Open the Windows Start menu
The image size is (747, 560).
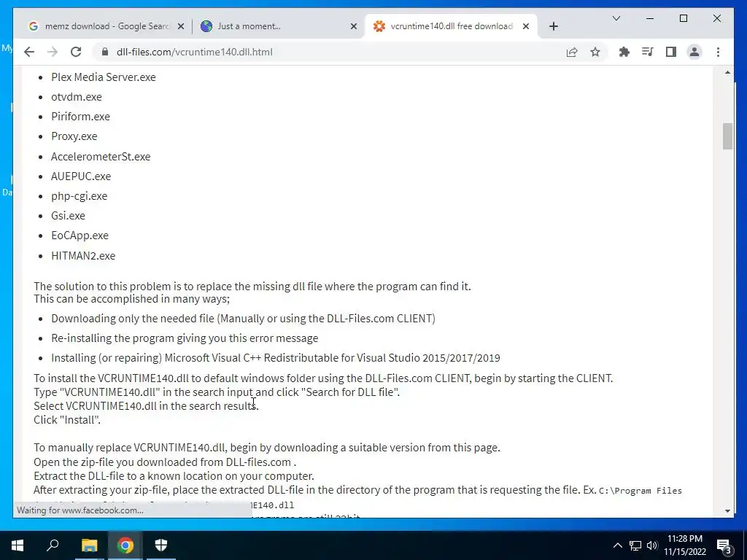tap(18, 545)
